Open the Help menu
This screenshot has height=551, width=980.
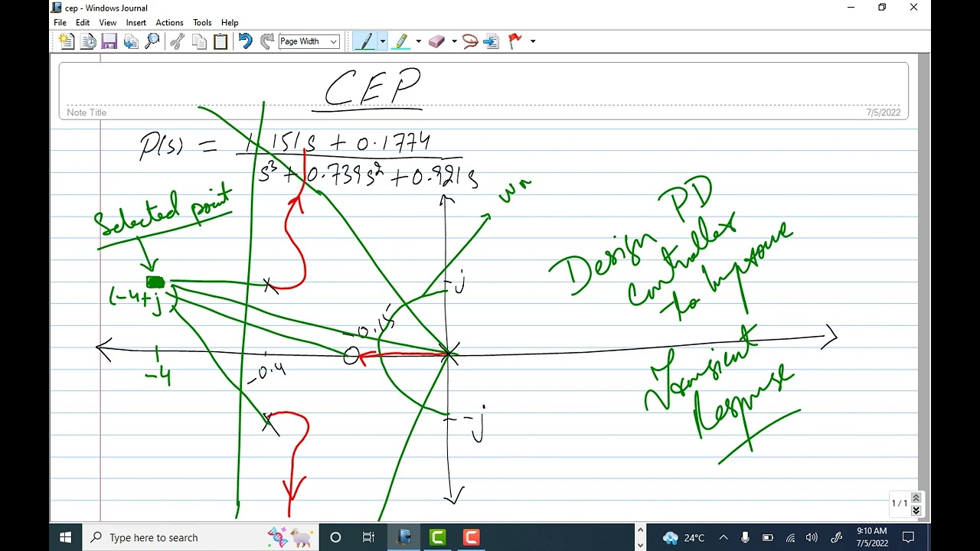pyautogui.click(x=230, y=23)
